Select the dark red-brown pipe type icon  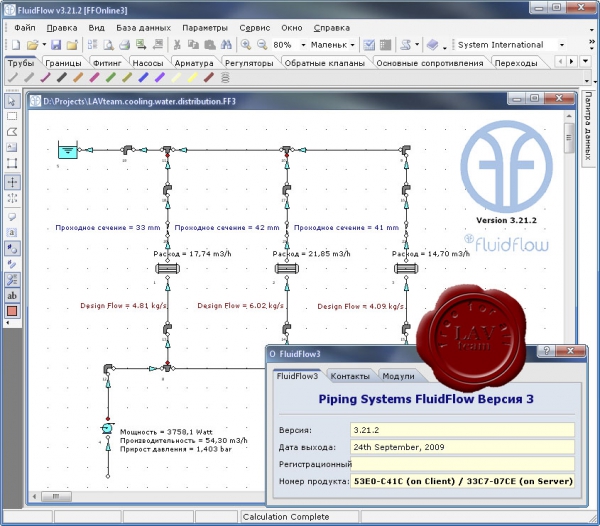coord(209,78)
